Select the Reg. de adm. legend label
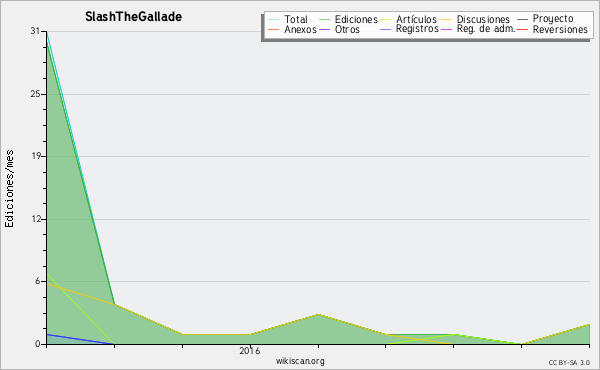 tap(486, 29)
